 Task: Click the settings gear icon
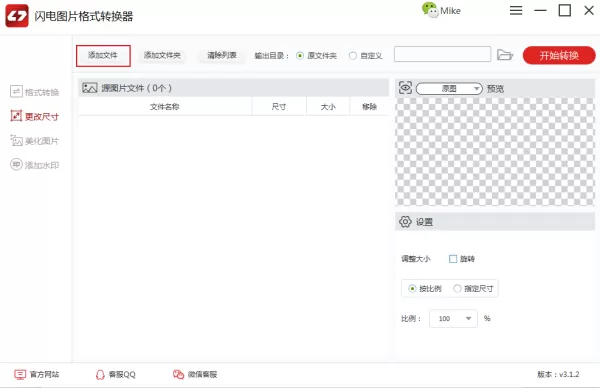(405, 222)
